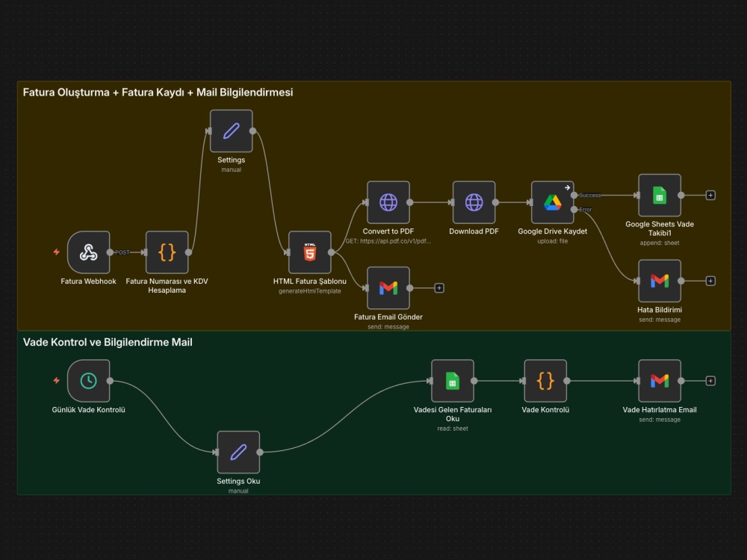Open the Google Drive Kaydet node
The image size is (747, 560).
click(x=553, y=202)
